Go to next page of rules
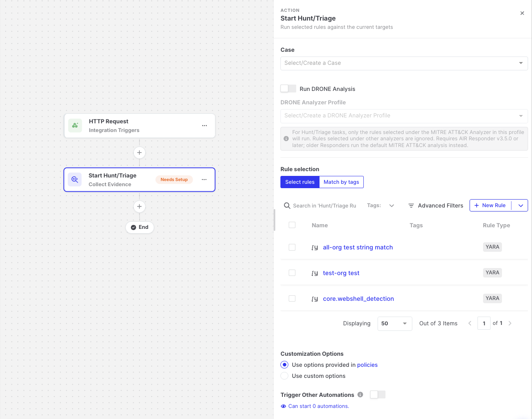The width and height of the screenshot is (532, 419). [x=510, y=323]
